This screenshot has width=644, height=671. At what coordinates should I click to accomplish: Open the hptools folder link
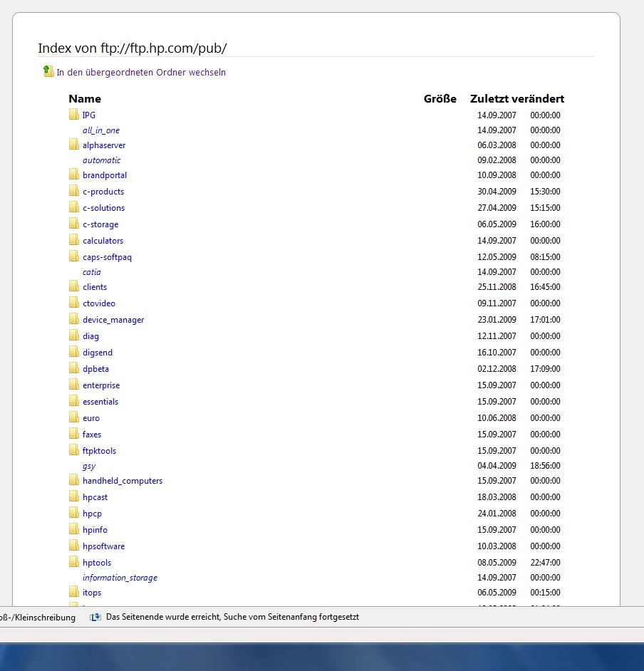pyautogui.click(x=97, y=563)
